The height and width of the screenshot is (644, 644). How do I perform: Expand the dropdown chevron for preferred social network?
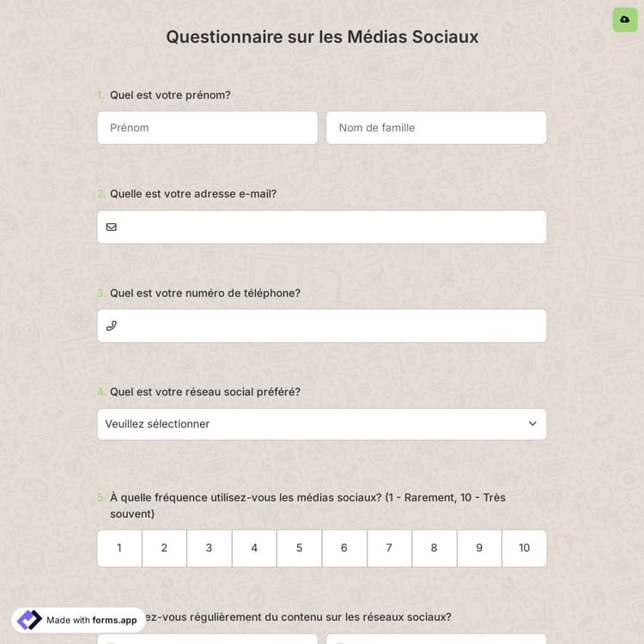click(x=532, y=424)
